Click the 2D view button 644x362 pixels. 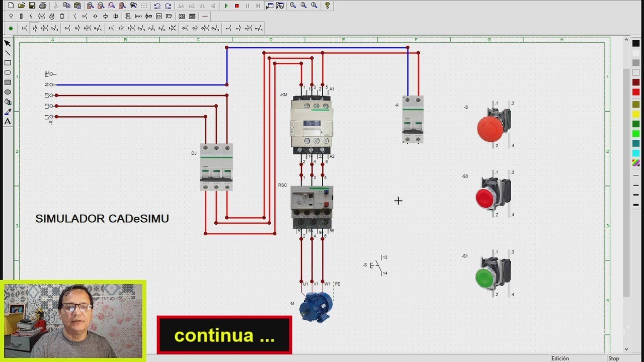pos(182,16)
